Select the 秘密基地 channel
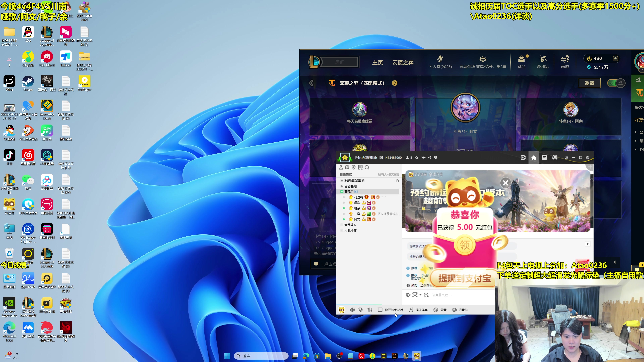644x362 pixels. (351, 186)
